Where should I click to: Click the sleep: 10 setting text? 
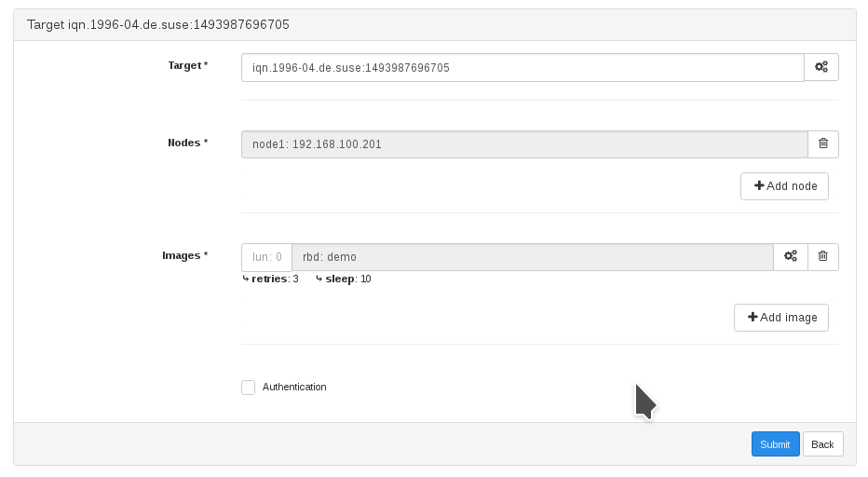[346, 279]
